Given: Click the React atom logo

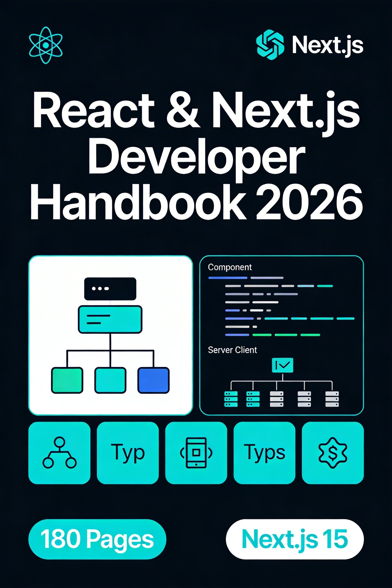Looking at the screenshot, I should click(x=46, y=45).
